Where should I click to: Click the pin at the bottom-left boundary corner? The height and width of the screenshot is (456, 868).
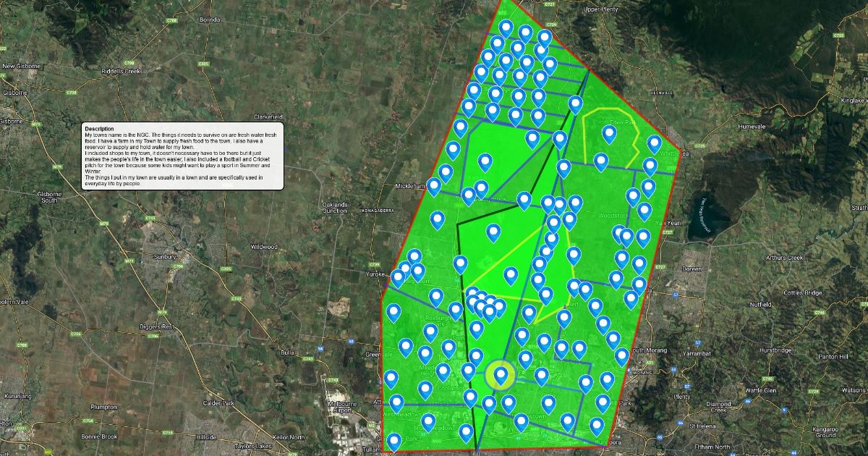click(394, 441)
